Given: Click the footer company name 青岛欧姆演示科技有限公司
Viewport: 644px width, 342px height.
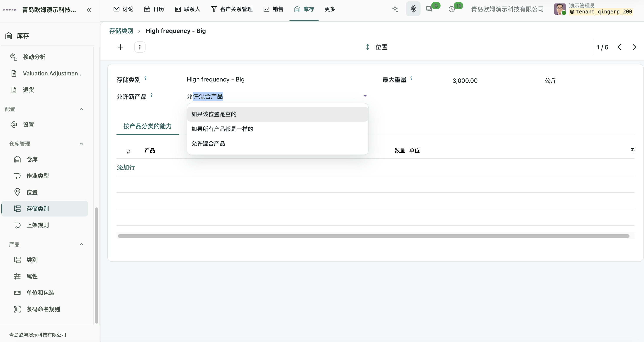Looking at the screenshot, I should [37, 335].
